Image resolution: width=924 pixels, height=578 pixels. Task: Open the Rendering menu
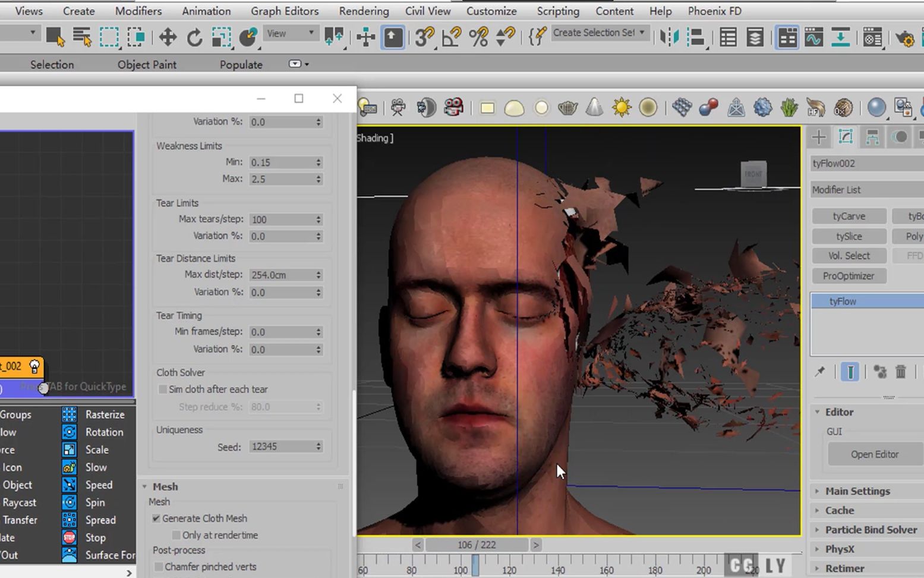click(x=363, y=11)
